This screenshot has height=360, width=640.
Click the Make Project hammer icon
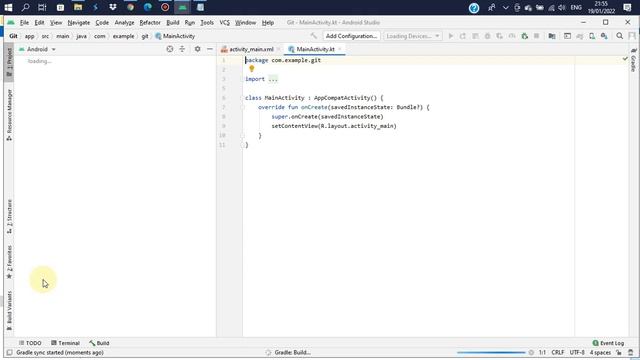click(x=313, y=36)
